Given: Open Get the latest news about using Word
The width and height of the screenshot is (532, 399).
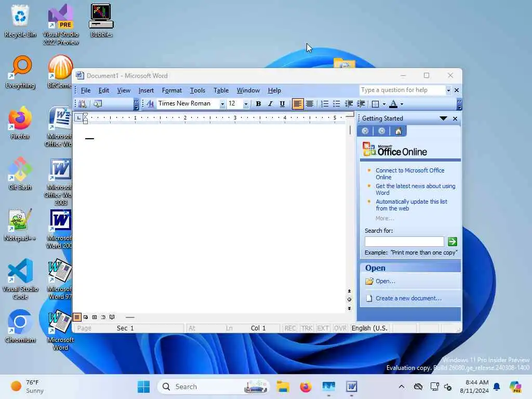Looking at the screenshot, I should (x=415, y=189).
